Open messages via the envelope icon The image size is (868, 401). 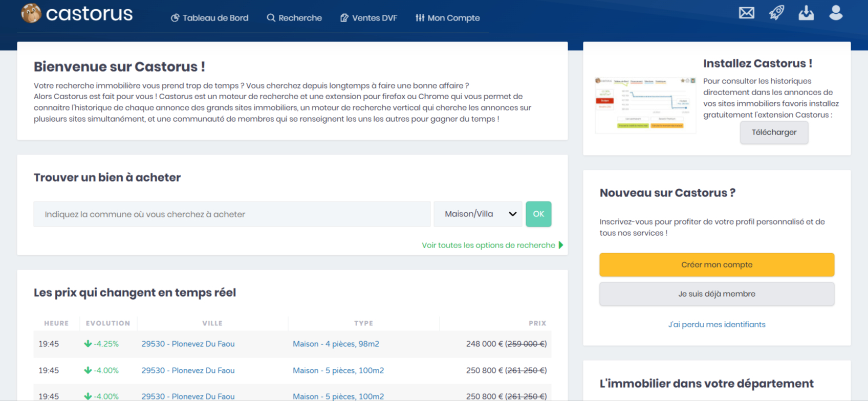tap(747, 13)
